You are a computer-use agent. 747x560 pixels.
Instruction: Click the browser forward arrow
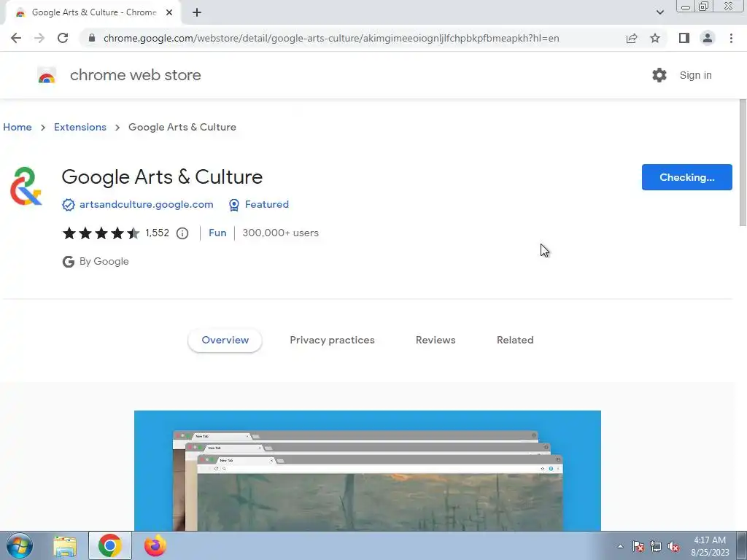(39, 38)
